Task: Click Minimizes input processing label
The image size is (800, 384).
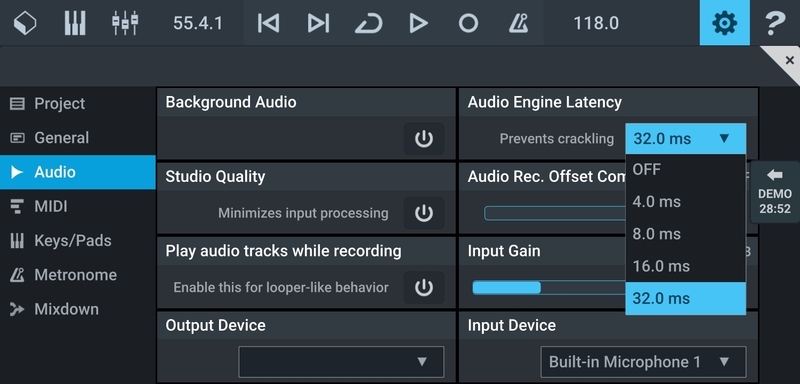Action: (303, 213)
